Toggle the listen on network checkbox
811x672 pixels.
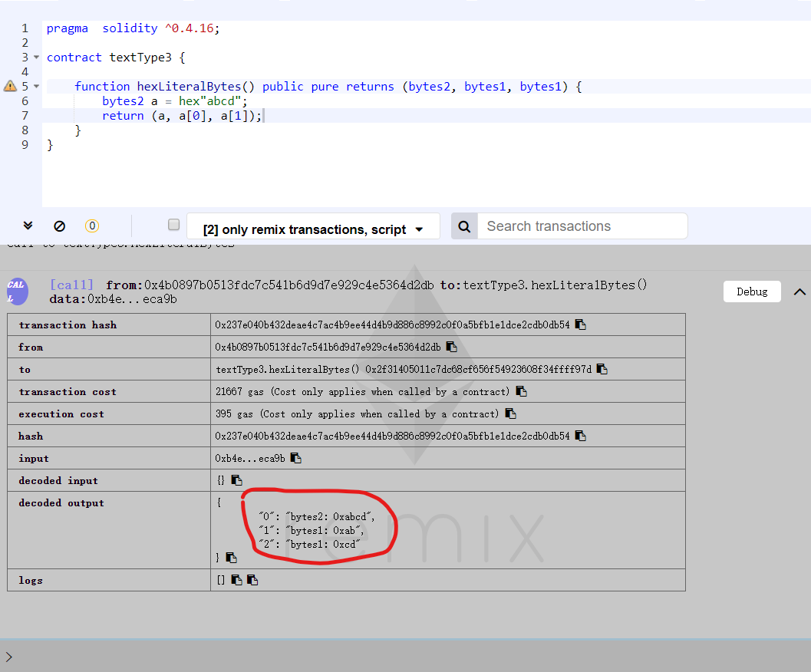[173, 225]
